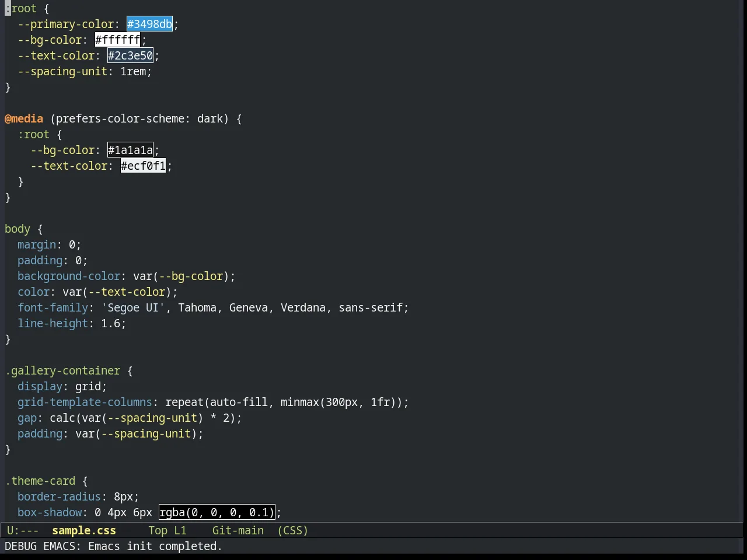The width and height of the screenshot is (747, 560).
Task: Select the rgba(0, 0, 0, 0.1) color
Action: [217, 512]
